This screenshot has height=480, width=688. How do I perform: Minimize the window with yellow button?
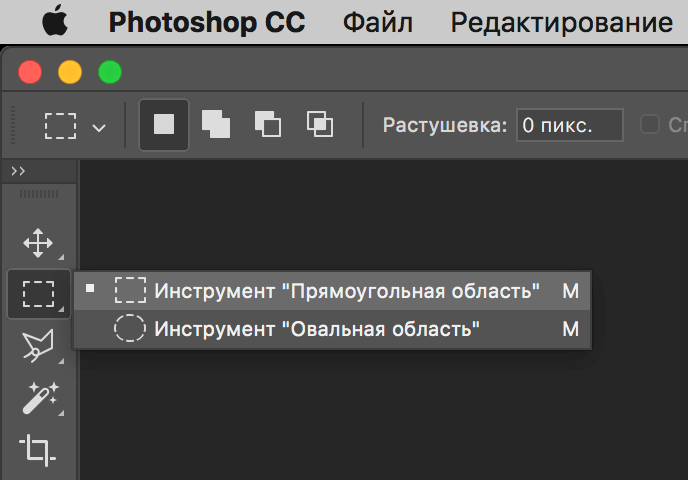click(x=70, y=72)
